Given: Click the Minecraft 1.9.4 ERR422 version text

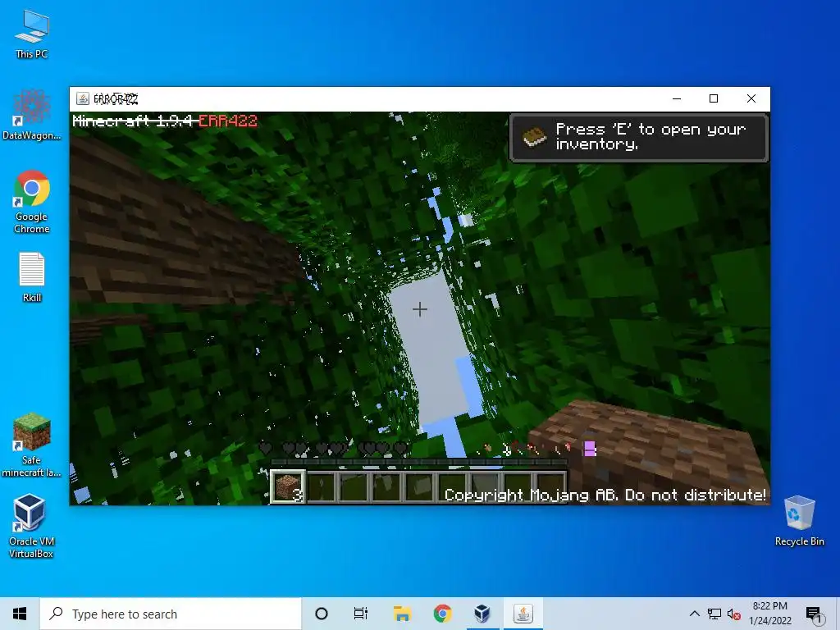Looking at the screenshot, I should point(164,121).
